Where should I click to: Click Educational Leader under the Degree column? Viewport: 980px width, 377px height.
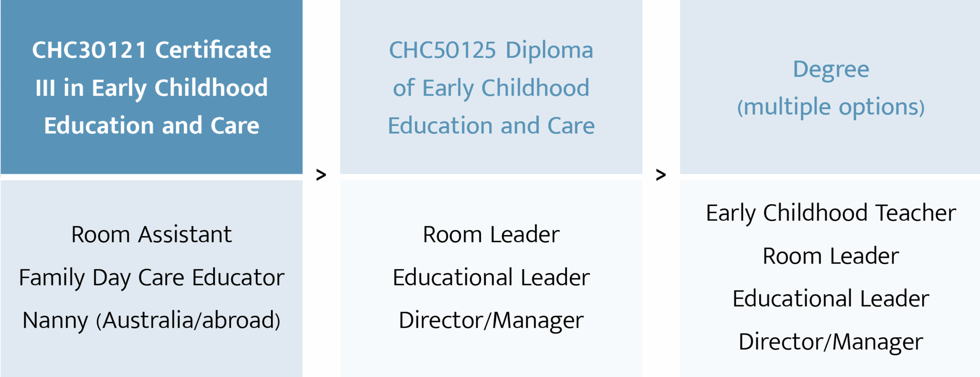[831, 299]
